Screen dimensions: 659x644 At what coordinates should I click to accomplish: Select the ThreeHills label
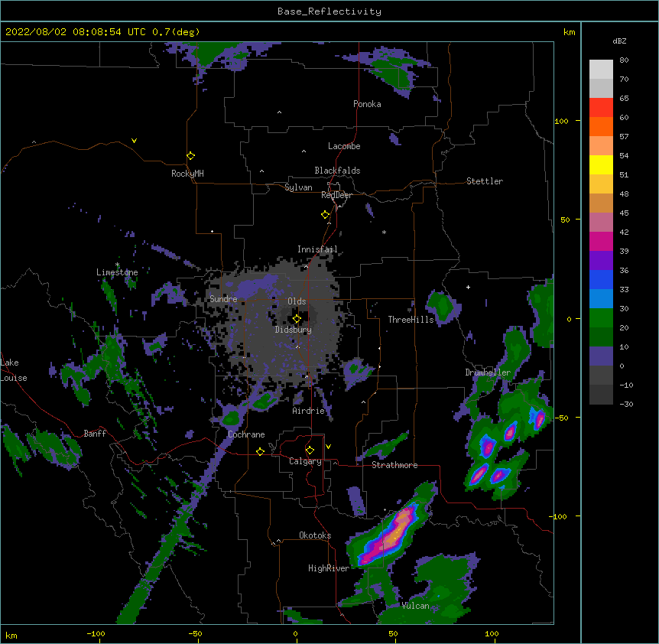tap(411, 320)
